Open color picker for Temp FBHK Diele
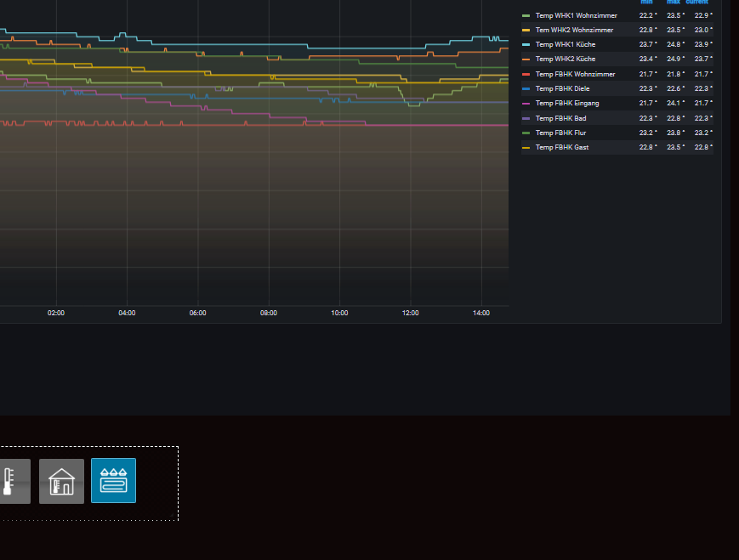The width and height of the screenshot is (739, 560). (x=526, y=88)
